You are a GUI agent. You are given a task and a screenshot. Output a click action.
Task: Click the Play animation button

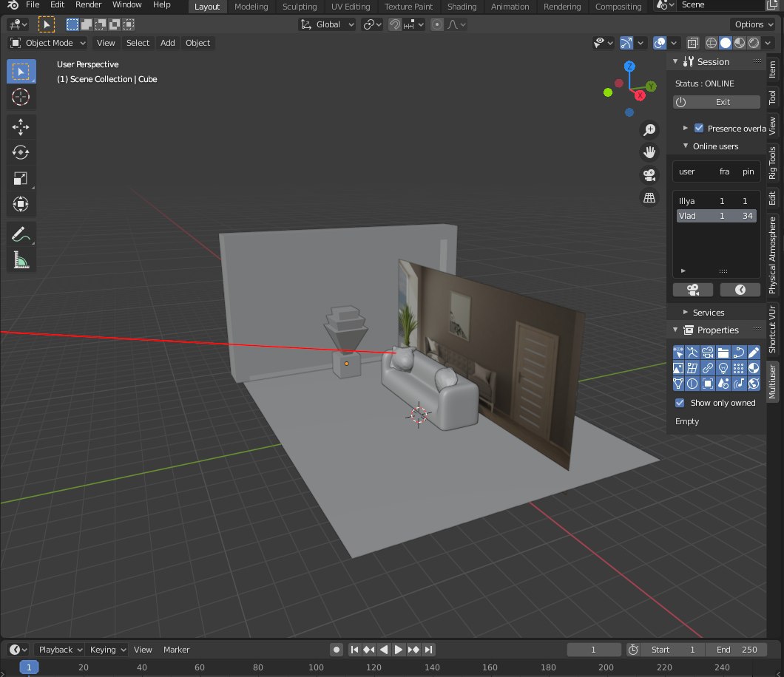(x=399, y=650)
